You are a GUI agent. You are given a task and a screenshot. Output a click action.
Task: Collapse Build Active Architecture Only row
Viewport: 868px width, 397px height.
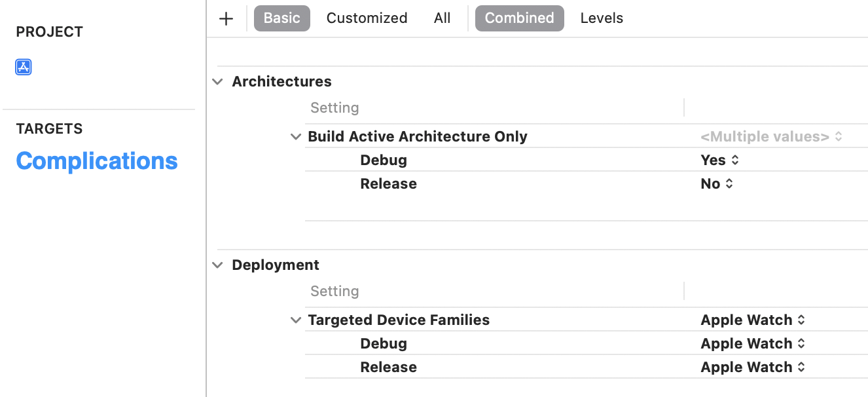click(x=296, y=137)
